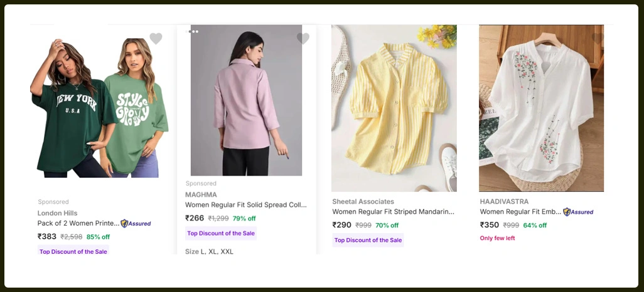
Task: Open 'Women Regular Fit Emb...' title link
Action: point(520,212)
